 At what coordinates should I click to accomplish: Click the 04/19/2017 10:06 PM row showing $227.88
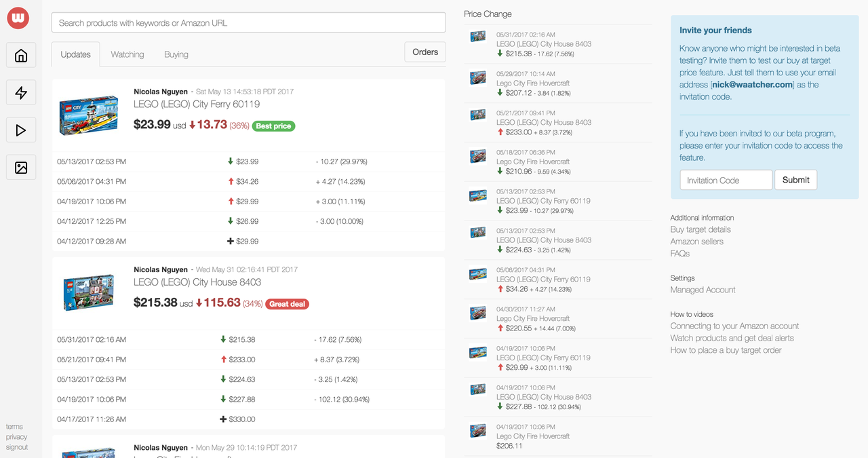(x=248, y=399)
